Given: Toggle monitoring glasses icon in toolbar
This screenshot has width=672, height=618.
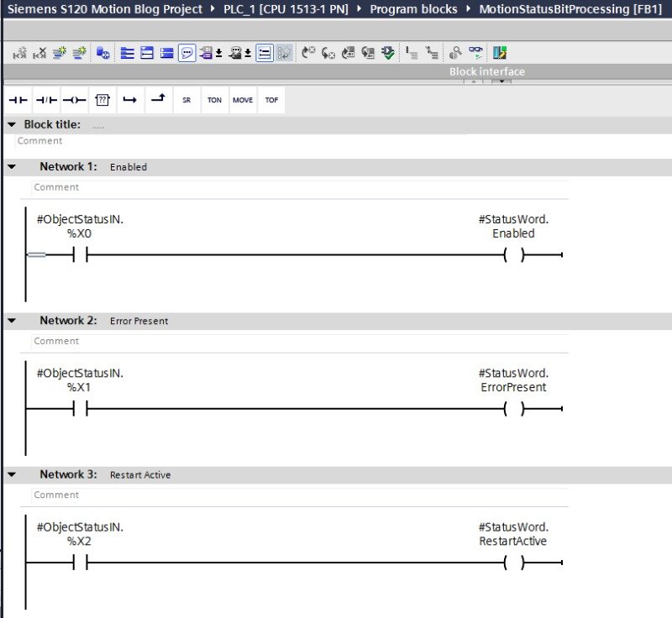Looking at the screenshot, I should point(476,53).
